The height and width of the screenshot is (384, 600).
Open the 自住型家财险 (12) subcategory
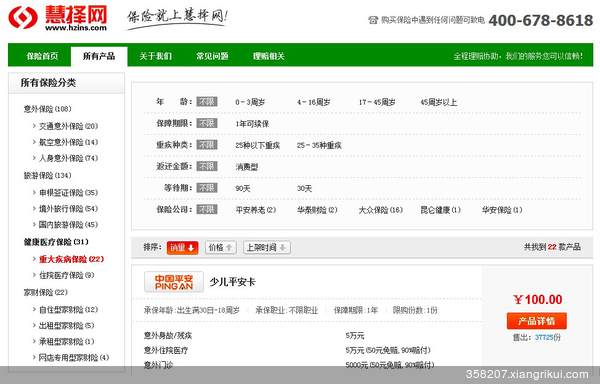[x=68, y=309]
